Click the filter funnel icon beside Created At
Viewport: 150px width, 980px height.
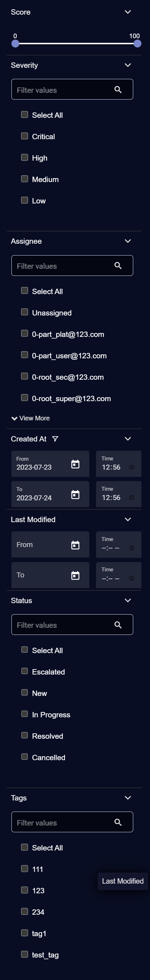(55, 439)
